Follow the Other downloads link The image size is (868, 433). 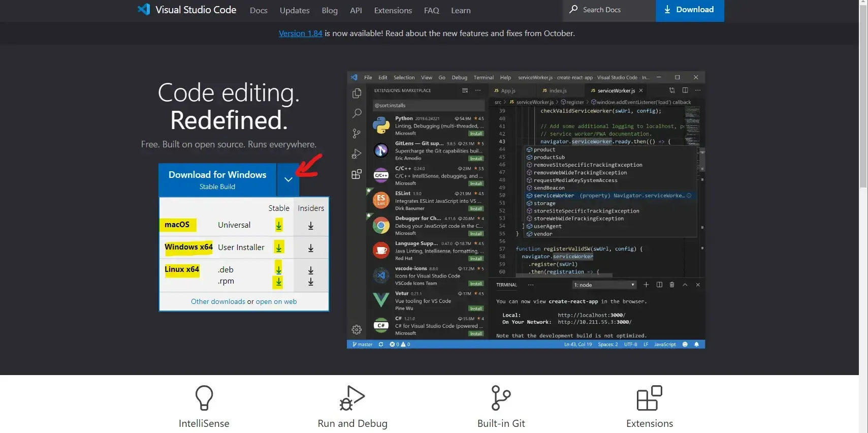[218, 301]
